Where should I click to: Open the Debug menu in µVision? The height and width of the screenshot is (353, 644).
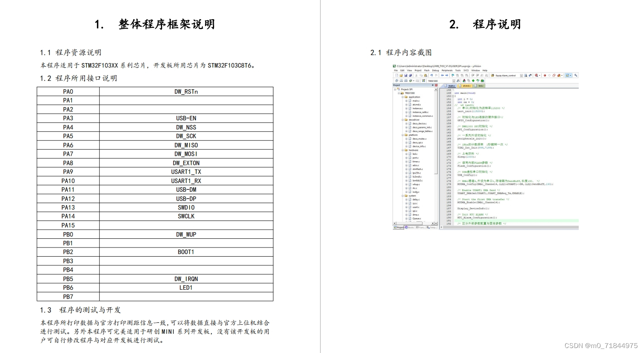click(436, 70)
